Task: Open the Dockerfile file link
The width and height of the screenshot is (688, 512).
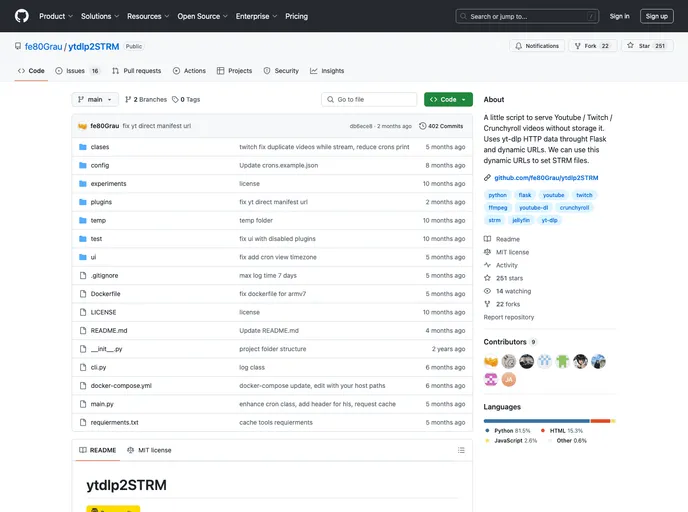Action: [105, 294]
